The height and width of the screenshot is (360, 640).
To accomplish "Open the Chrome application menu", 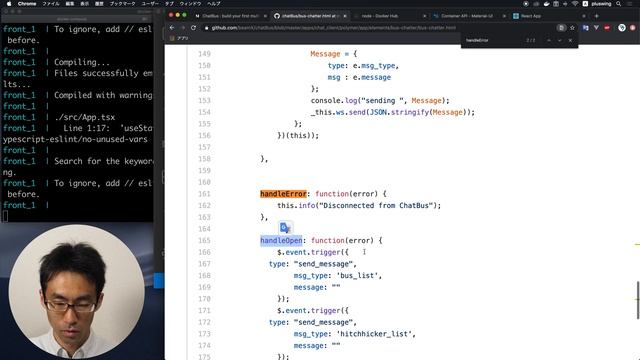I will [27, 3].
